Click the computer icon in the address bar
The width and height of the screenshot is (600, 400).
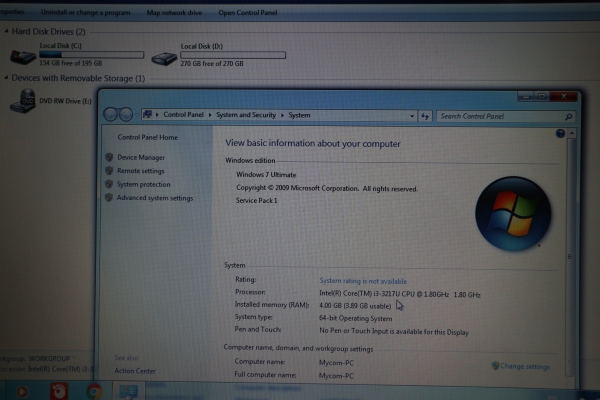[148, 114]
